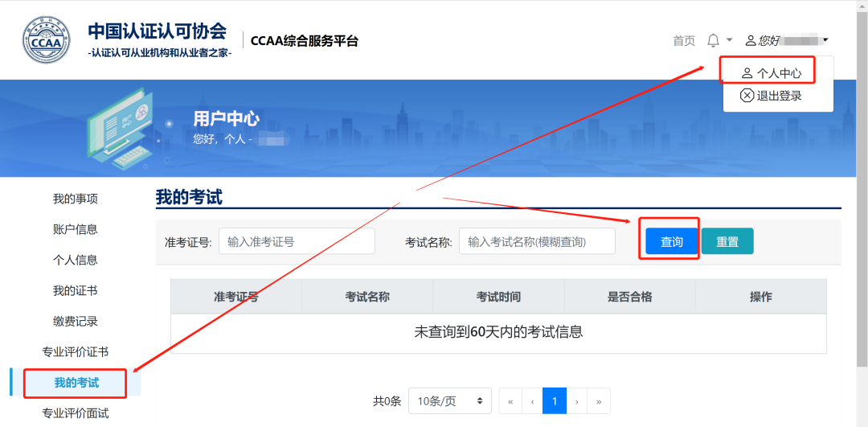This screenshot has height=427, width=868.
Task: Click the CCAA综合服务平台 heading
Action: tap(305, 40)
